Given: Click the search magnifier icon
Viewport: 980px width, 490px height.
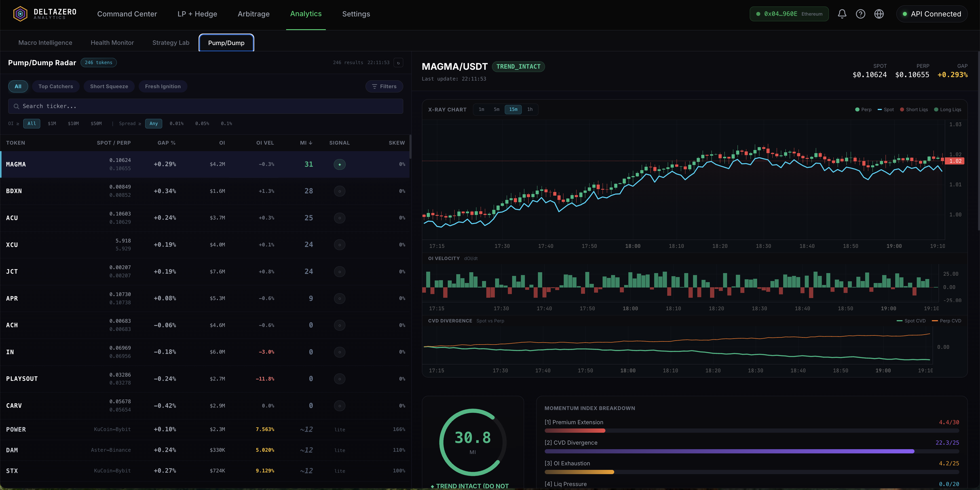Looking at the screenshot, I should pos(16,107).
